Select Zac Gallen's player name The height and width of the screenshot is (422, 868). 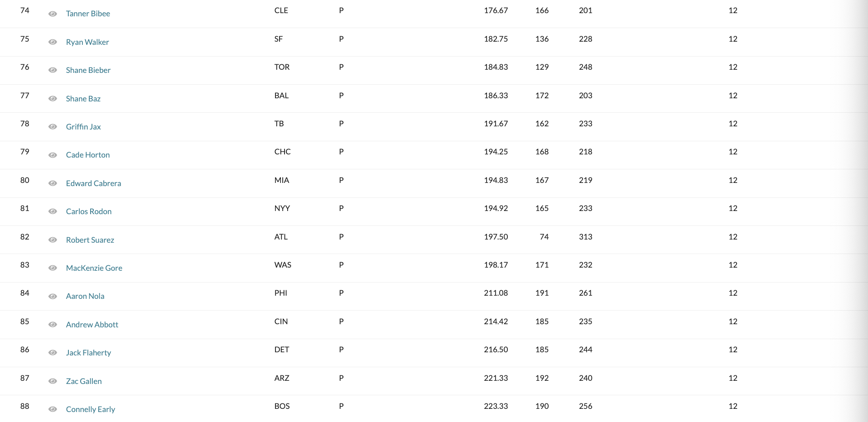(x=84, y=381)
